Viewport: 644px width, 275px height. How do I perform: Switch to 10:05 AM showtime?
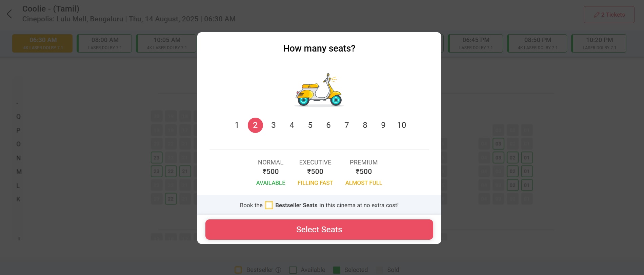[166, 43]
